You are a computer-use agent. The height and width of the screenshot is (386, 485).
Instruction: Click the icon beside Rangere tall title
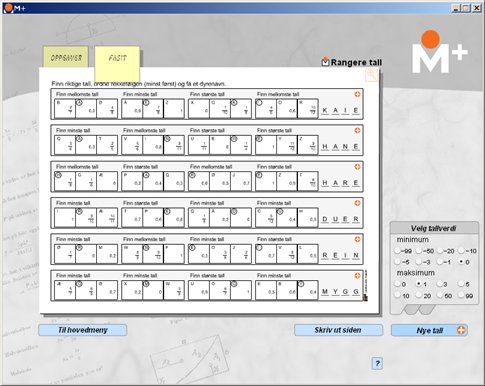point(325,62)
